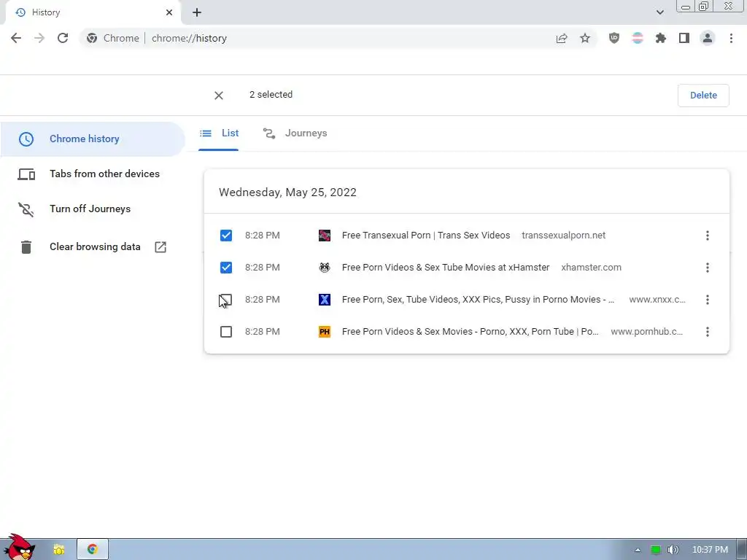The height and width of the screenshot is (560, 747).
Task: Click the PH favicon icon
Action: [325, 332]
